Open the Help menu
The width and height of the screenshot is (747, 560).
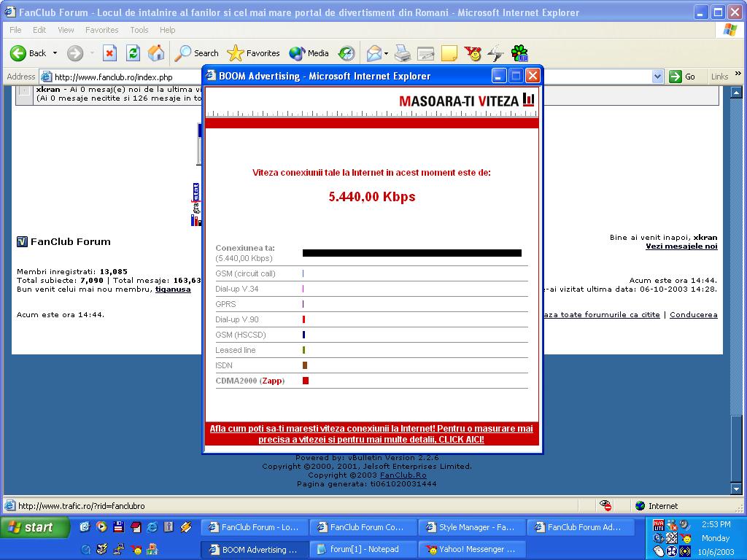click(x=167, y=30)
